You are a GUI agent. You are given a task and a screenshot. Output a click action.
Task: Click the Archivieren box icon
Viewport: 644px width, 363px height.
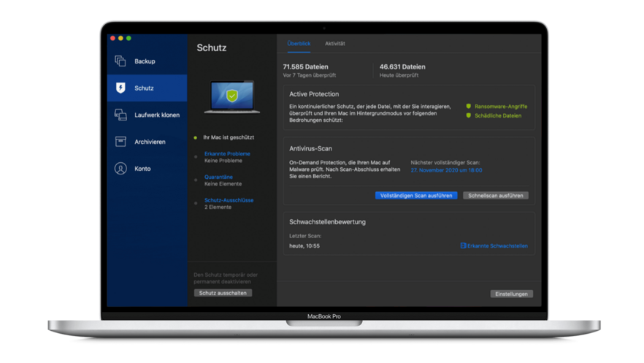click(x=120, y=142)
